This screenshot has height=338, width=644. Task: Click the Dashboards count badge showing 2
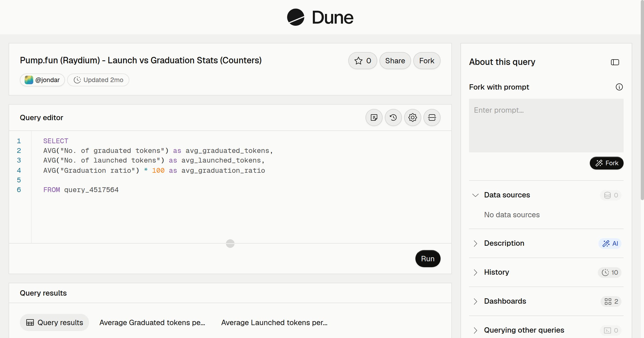[x=611, y=301]
